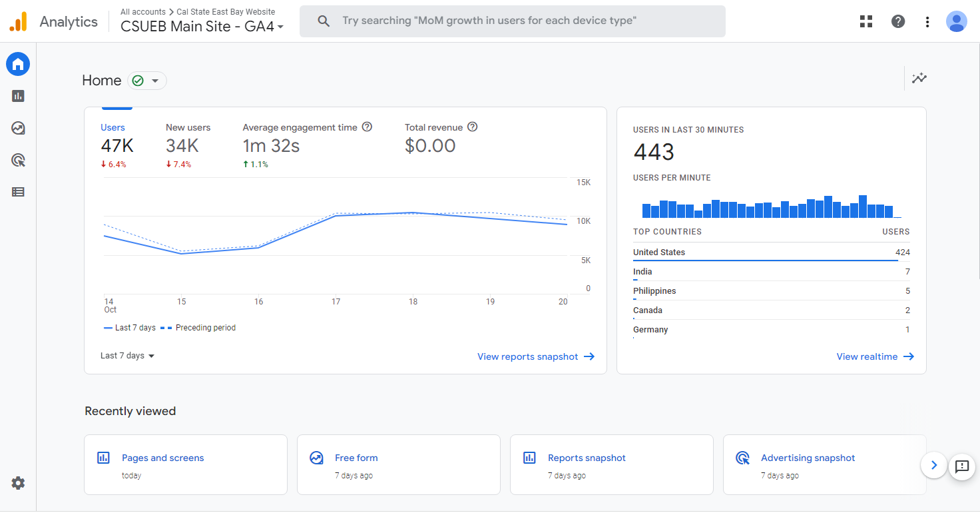Screen dimensions: 980x515
Task: Click the search magnifier icon
Action: coord(324,21)
